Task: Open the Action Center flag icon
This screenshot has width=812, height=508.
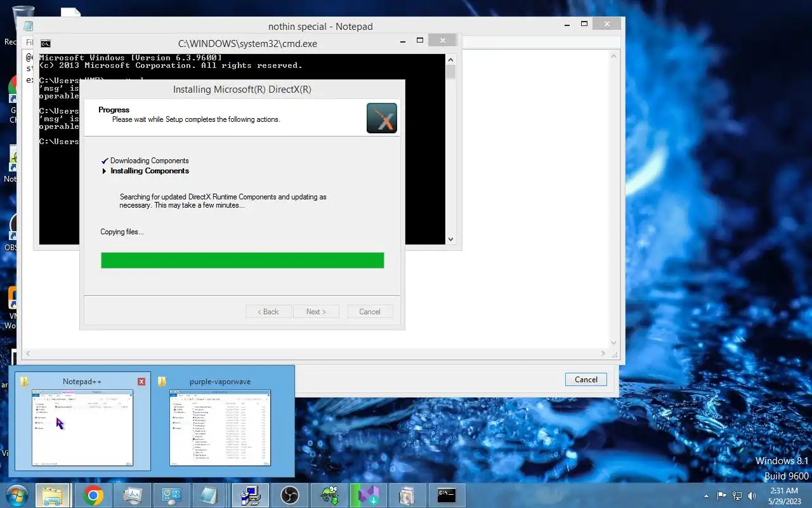Action: coord(722,496)
